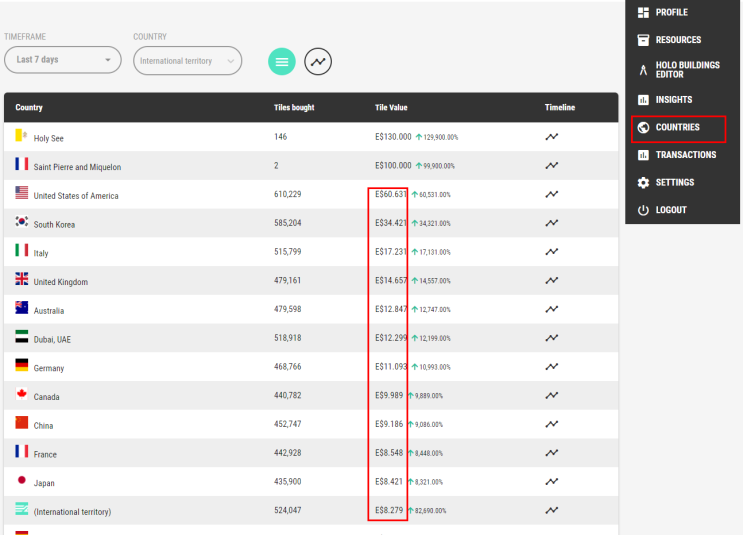Screen dimensions: 743x535
Task: Select the 'Germany' country name
Action: click(x=49, y=368)
